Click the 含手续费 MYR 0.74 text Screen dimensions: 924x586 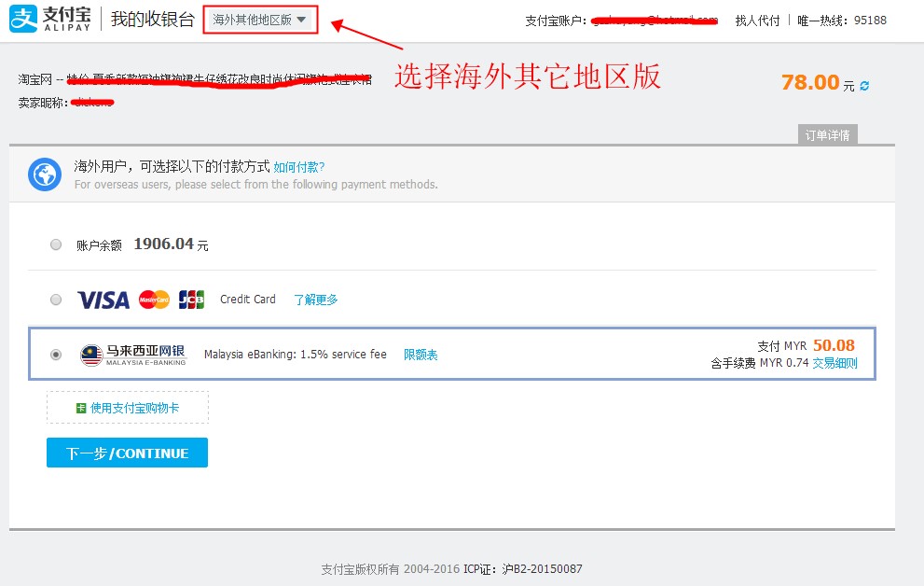760,363
